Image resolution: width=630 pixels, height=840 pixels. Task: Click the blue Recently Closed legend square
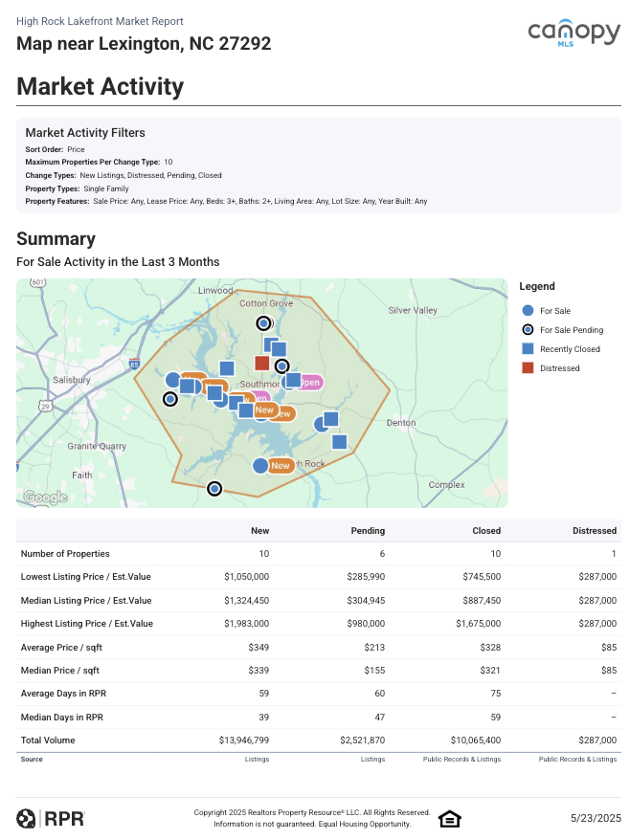pos(528,349)
